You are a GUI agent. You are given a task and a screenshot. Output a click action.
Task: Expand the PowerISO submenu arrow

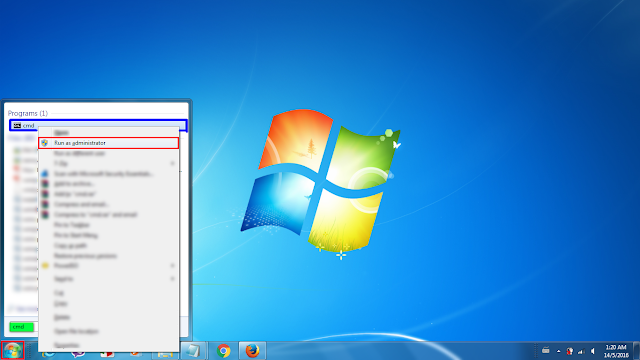[172, 266]
